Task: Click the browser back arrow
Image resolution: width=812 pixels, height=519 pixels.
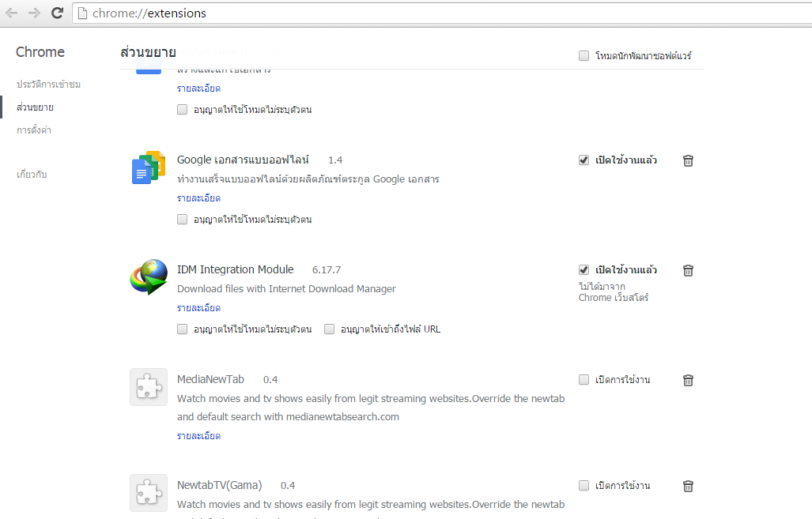Action: [11, 13]
